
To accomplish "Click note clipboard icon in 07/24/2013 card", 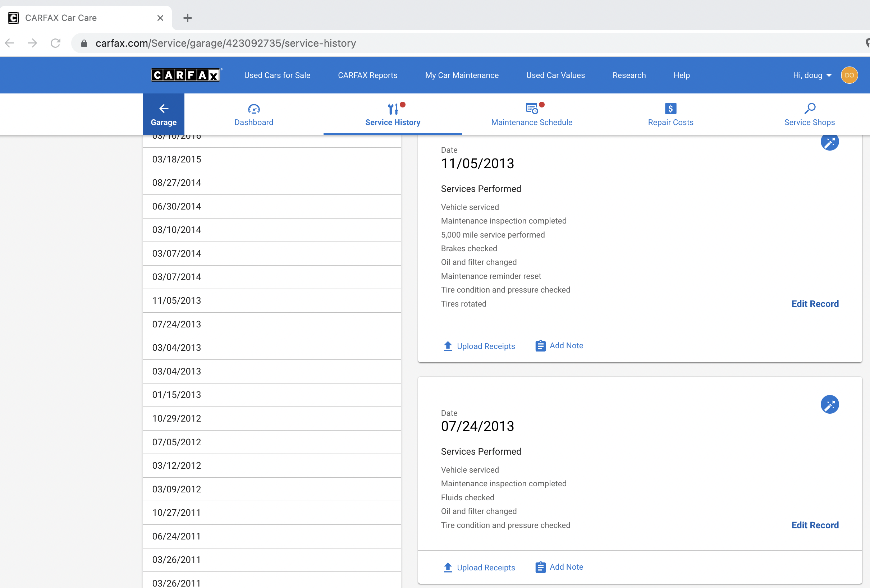I will 540,568.
